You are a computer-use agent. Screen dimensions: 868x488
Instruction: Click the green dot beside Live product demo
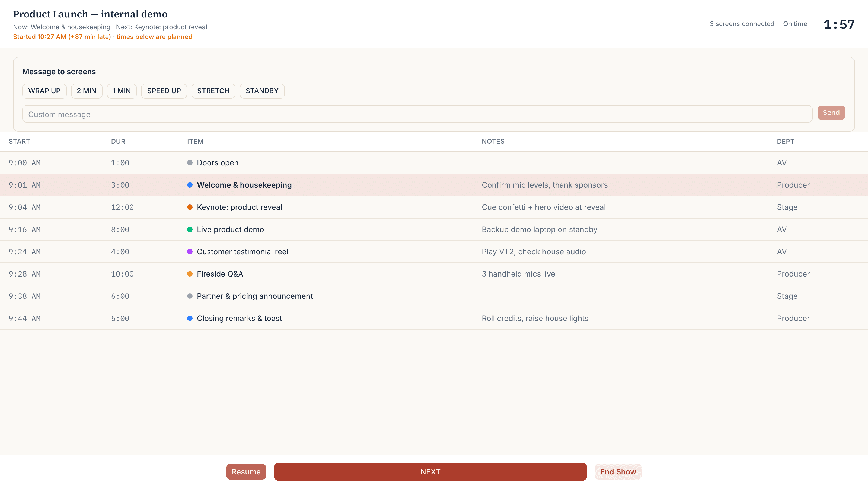pyautogui.click(x=190, y=229)
